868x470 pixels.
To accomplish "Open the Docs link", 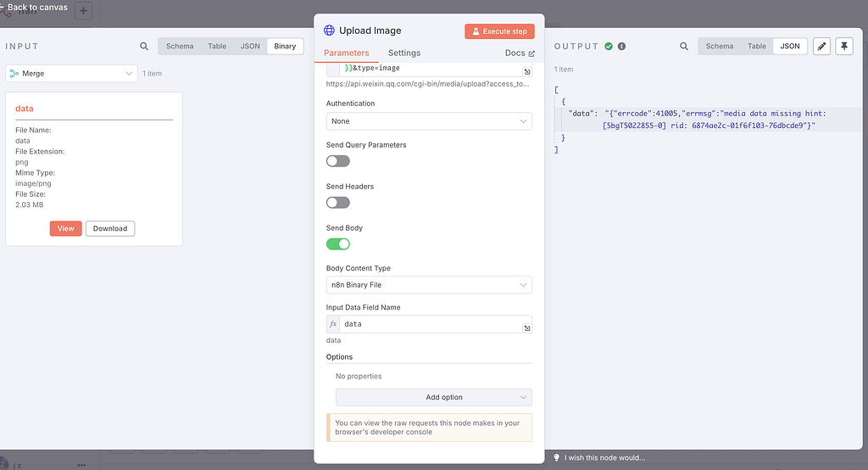I will (x=519, y=53).
